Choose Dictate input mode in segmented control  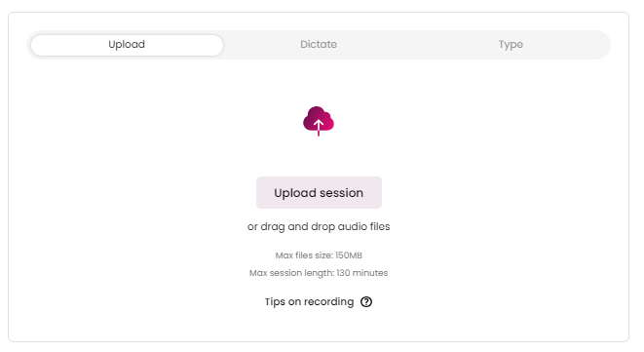[319, 45]
